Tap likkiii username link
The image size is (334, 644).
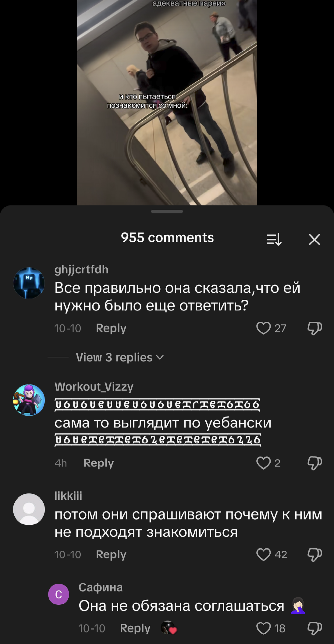click(x=68, y=496)
